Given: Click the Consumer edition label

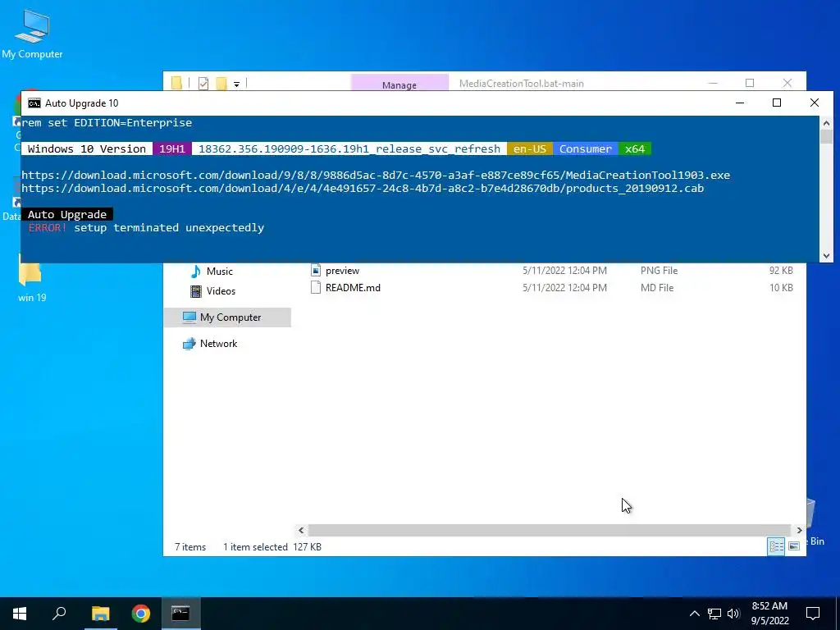Looking at the screenshot, I should click(x=586, y=149).
